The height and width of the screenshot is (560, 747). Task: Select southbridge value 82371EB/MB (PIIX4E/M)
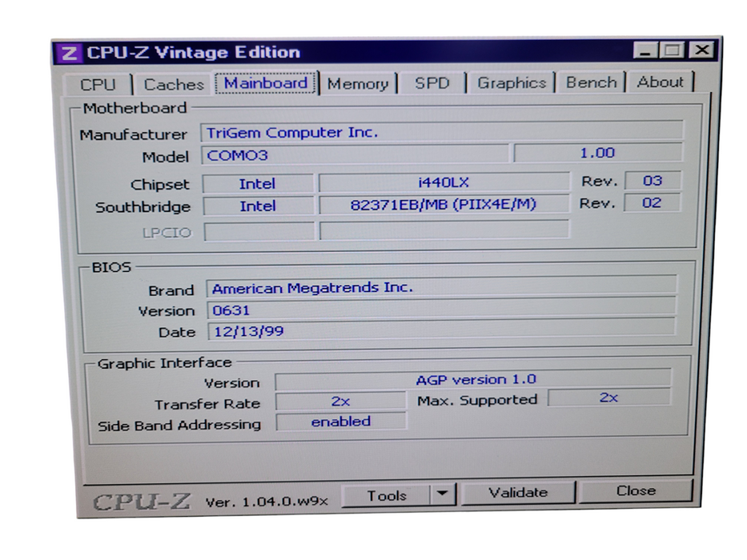coord(444,204)
